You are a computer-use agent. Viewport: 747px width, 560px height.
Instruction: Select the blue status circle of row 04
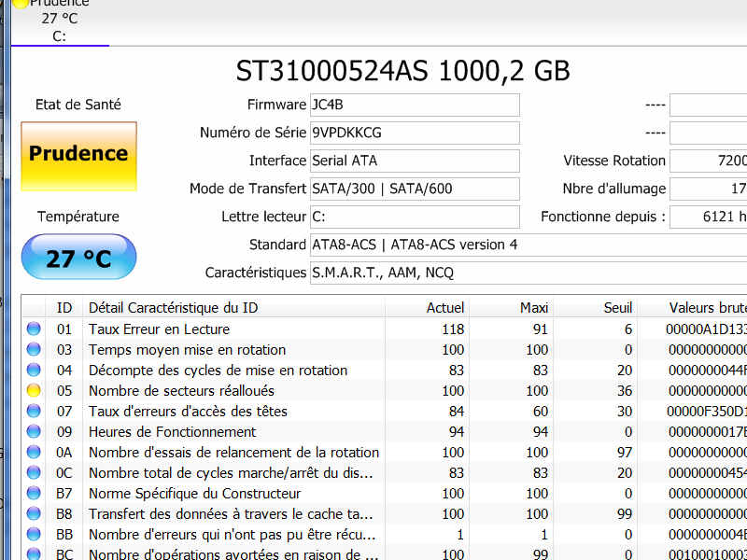[x=34, y=370]
